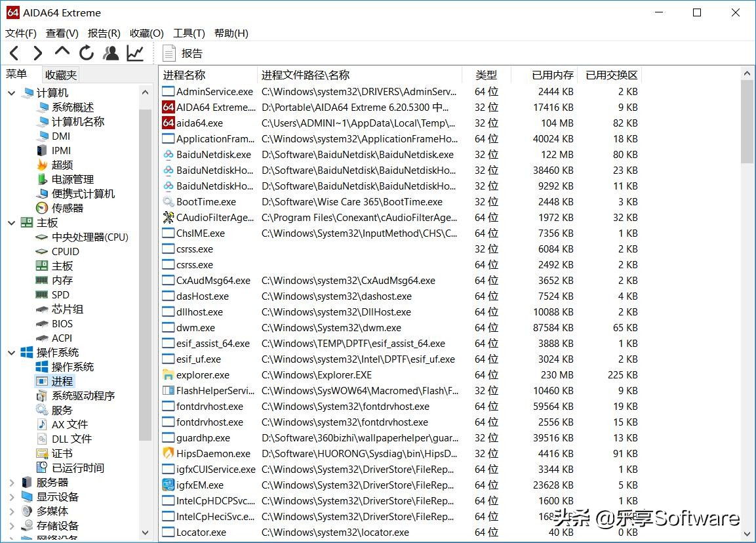Select 芯片组 chipset item

[x=67, y=309]
